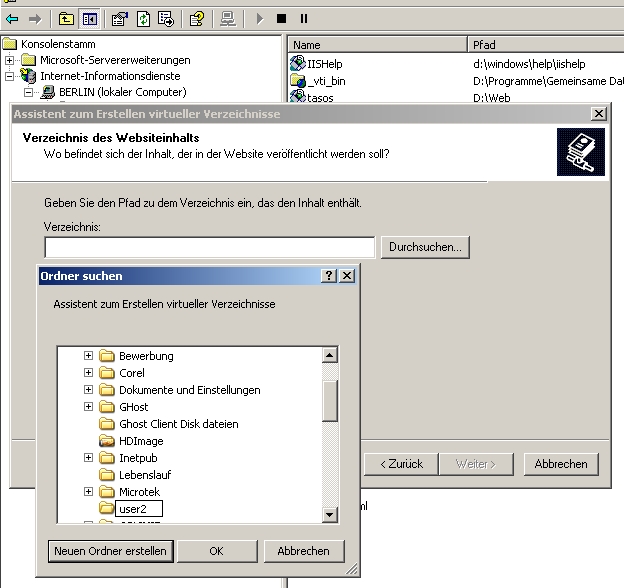Select the Lebenslauf folder
The height and width of the screenshot is (588, 624).
(143, 475)
